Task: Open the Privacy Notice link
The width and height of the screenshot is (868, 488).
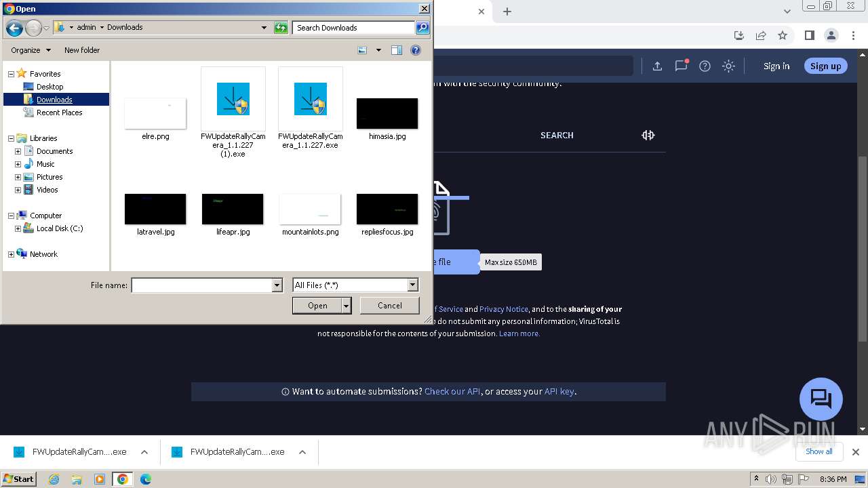Action: (x=504, y=309)
